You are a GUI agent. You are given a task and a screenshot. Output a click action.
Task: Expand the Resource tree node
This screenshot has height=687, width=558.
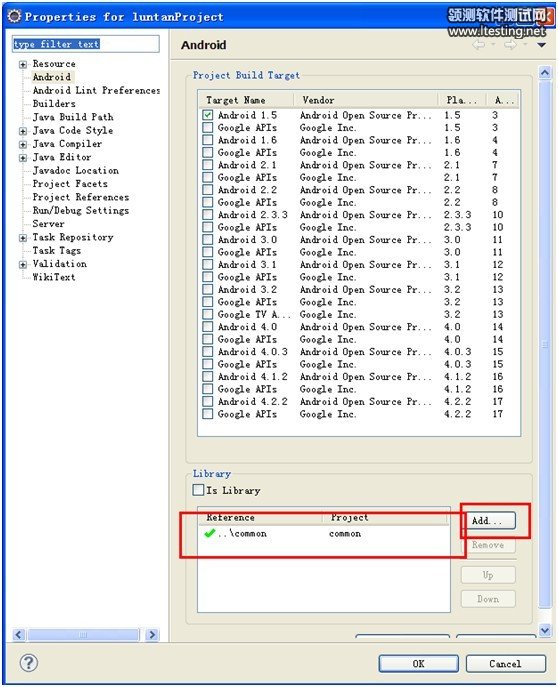click(23, 64)
